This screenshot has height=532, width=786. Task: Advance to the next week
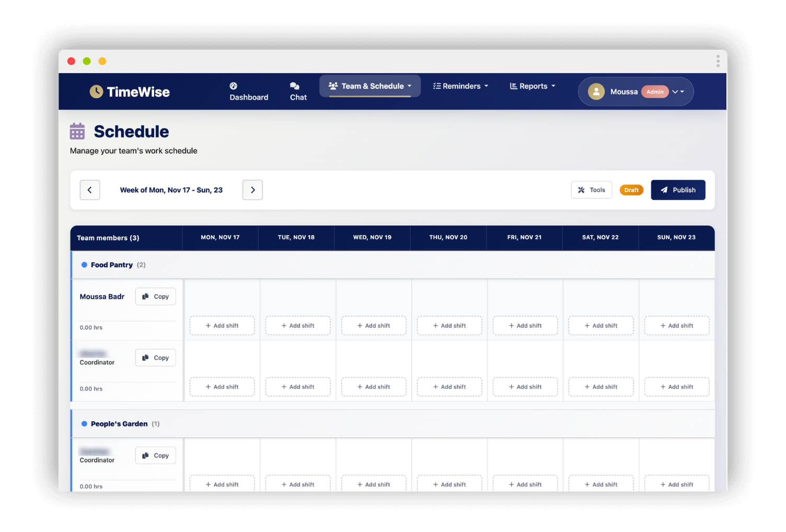[252, 190]
